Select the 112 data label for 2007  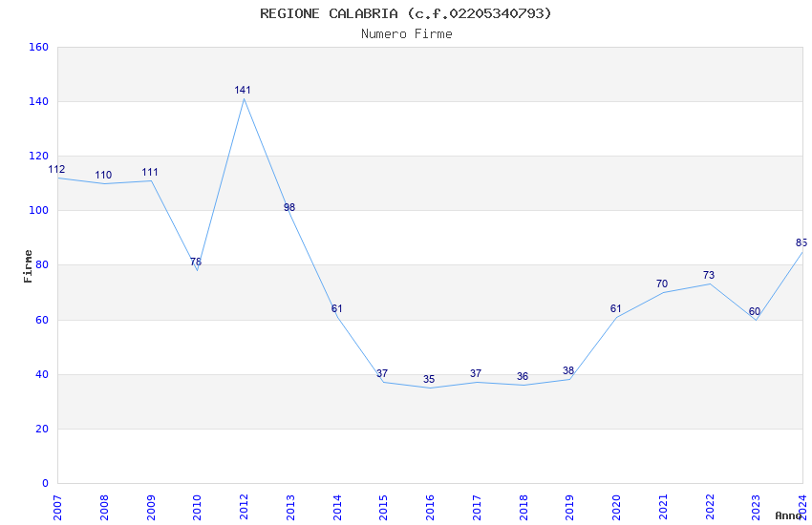pos(56,169)
